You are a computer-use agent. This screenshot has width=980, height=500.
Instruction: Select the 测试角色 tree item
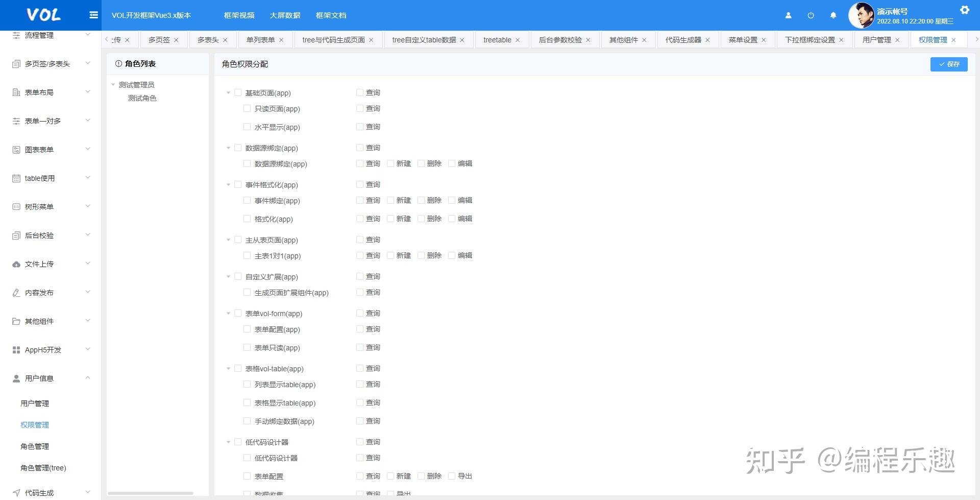(x=142, y=98)
